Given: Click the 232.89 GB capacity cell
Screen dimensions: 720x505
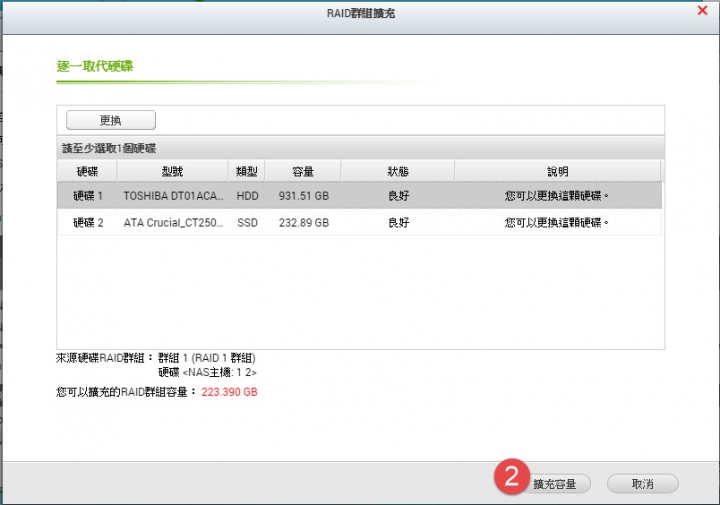Looking at the screenshot, I should (x=304, y=223).
